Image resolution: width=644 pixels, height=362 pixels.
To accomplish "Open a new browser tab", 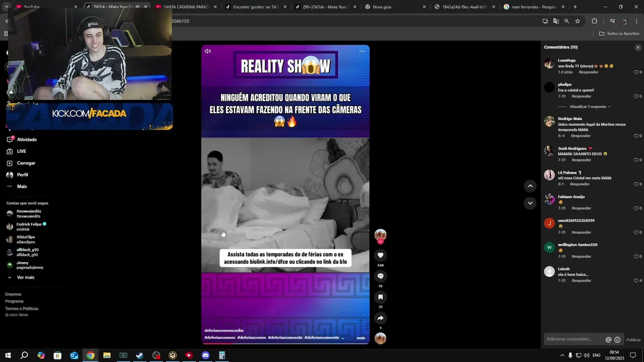I will [575, 7].
